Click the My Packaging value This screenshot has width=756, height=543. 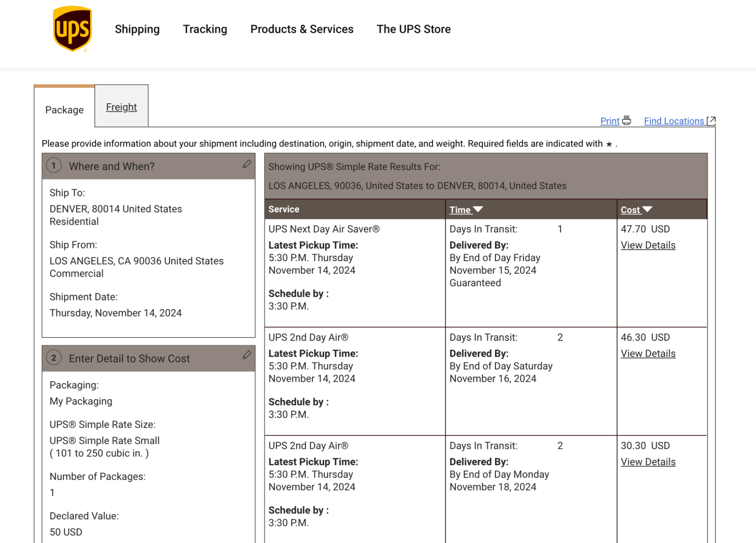point(81,401)
